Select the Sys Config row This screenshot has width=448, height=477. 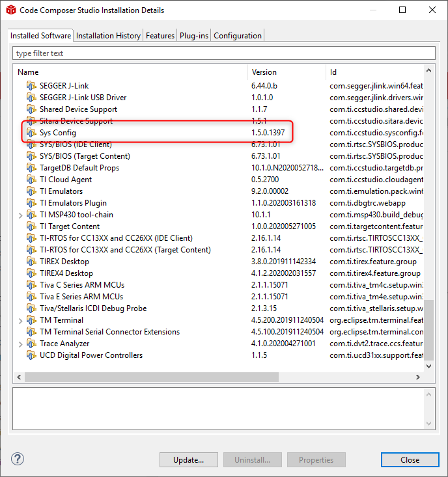point(219,133)
